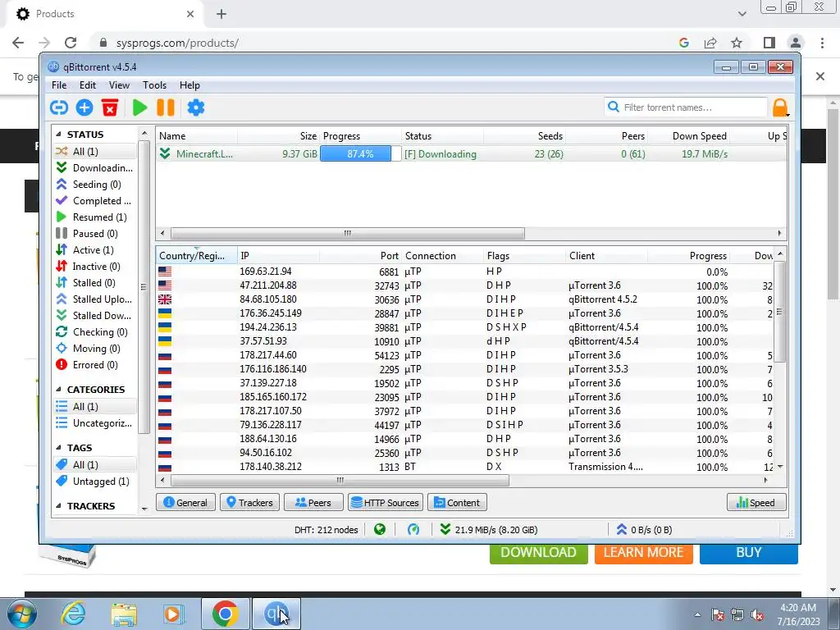Switch to the Content tab
Viewport: 840px width, 630px height.
457,503
